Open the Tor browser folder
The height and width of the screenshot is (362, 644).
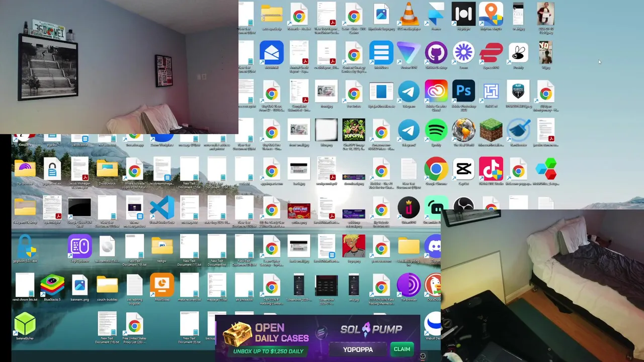[25, 169]
